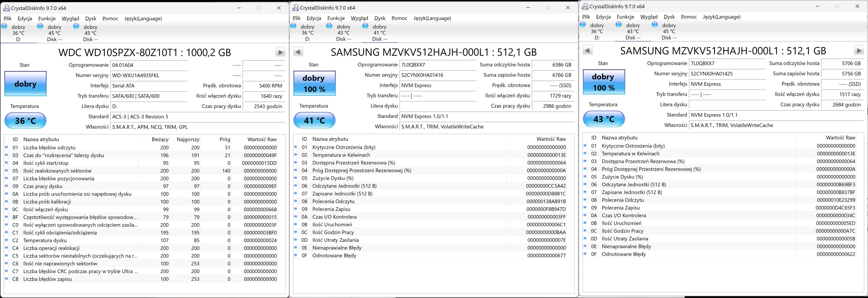
Task: Click the Próg column header in WDC window
Action: 216,139
